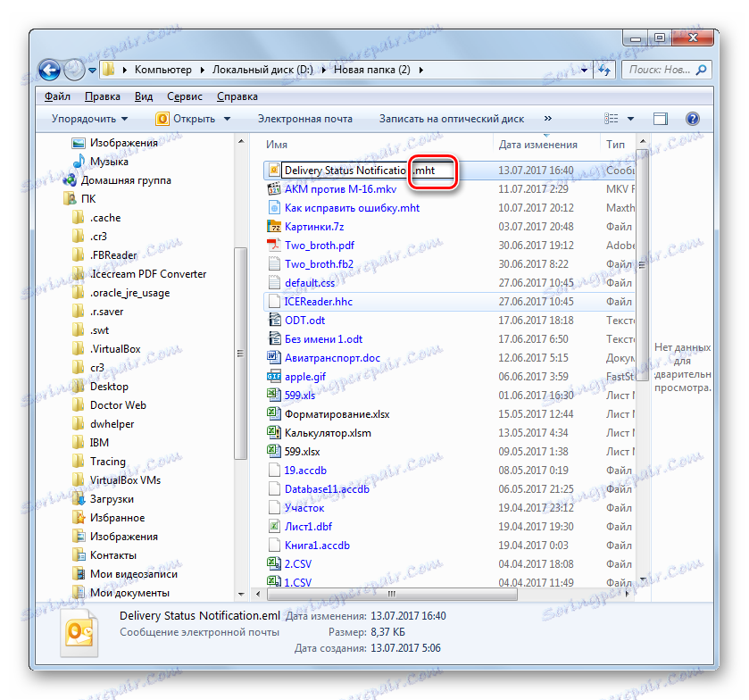This screenshot has height=700, width=749.
Task: Open the Файл menu
Action: (57, 96)
